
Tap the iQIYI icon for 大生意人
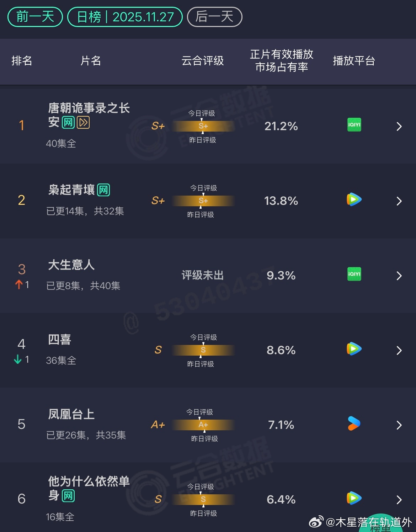coord(354,274)
